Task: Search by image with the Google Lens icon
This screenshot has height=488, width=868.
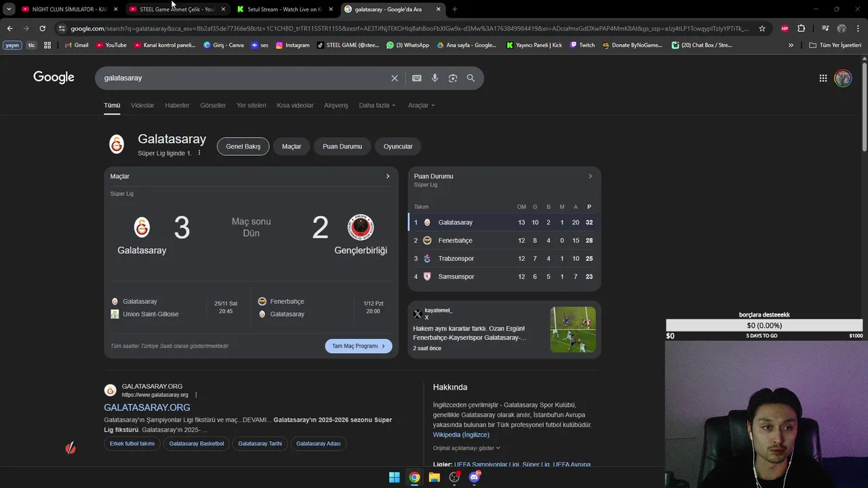Action: (x=453, y=78)
